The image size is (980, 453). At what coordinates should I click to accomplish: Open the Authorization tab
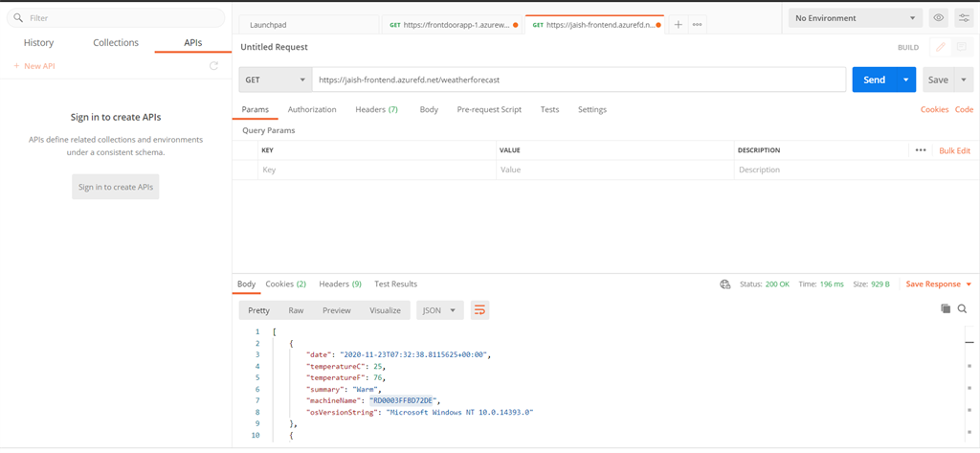tap(312, 109)
